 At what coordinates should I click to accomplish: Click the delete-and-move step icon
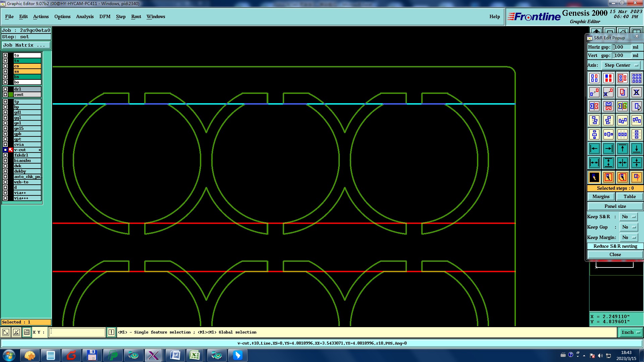tap(608, 92)
